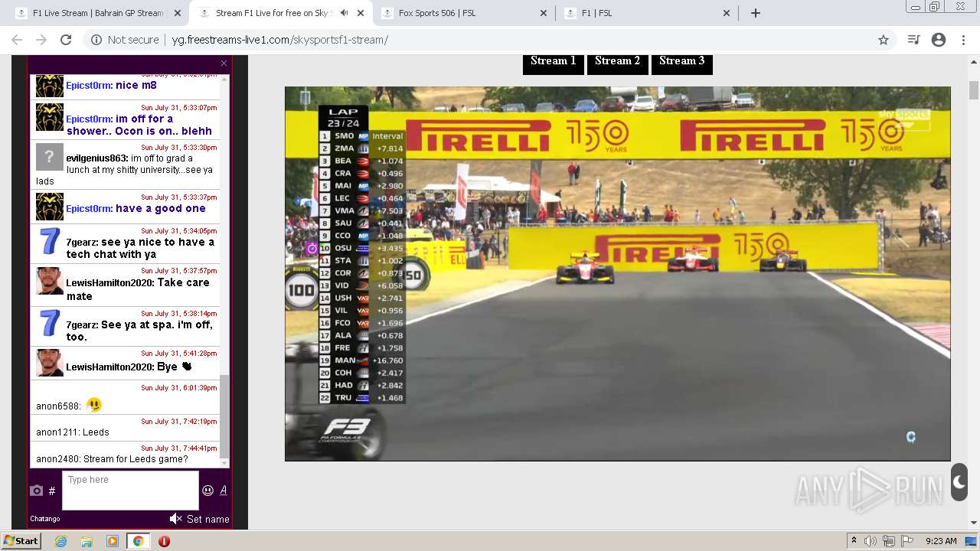
Task: Click the grey question mark avatar
Action: 50,157
